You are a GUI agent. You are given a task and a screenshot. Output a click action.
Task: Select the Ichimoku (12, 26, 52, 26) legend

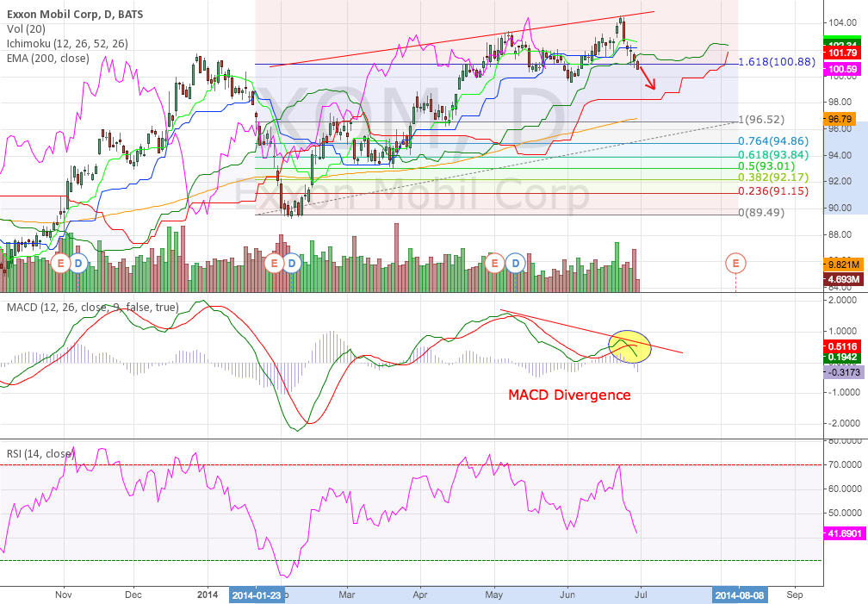click(x=67, y=43)
